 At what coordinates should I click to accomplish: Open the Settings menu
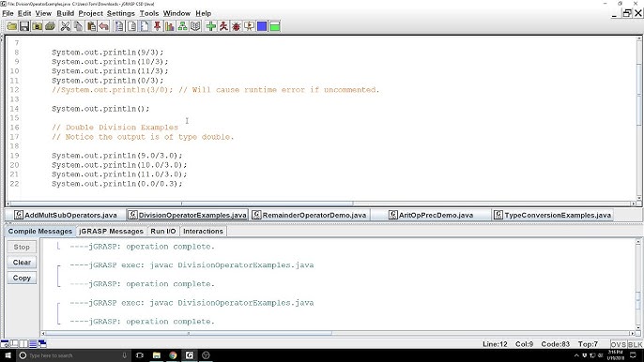coord(121,13)
